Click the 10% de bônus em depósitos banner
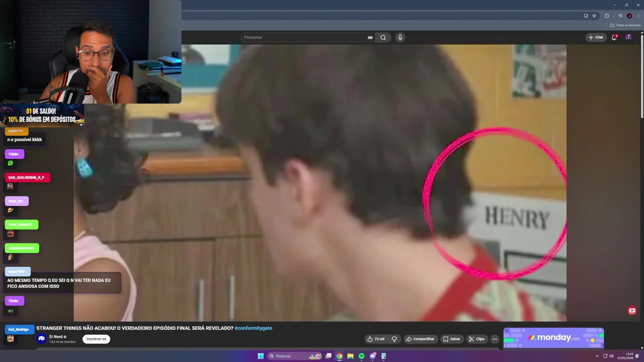The image size is (644, 362). 42,116
